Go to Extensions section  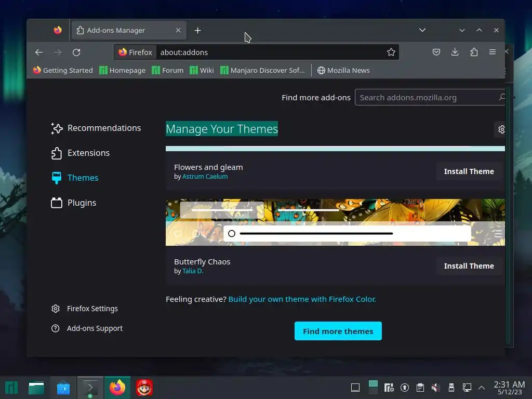80,153
